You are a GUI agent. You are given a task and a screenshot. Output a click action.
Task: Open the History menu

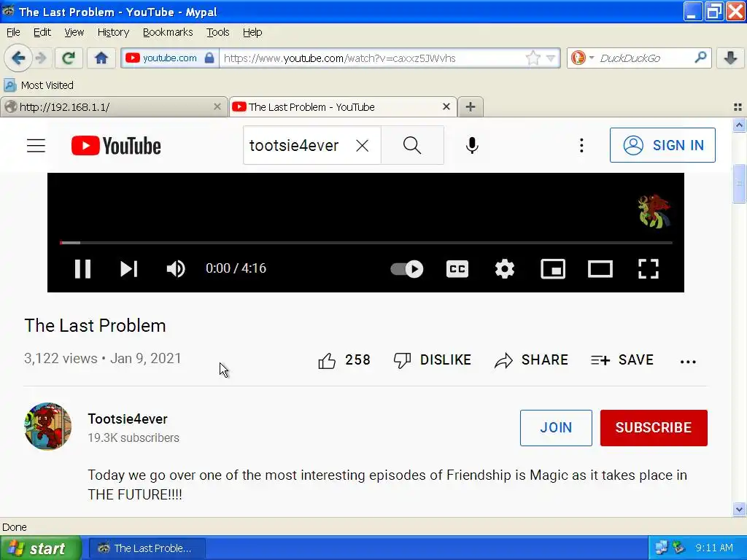pyautogui.click(x=113, y=32)
